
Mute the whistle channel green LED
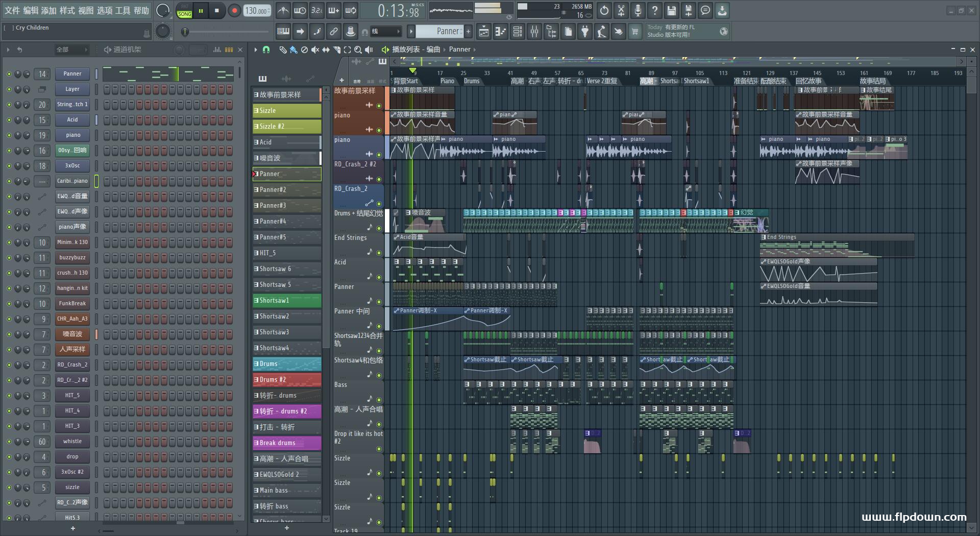(9, 442)
